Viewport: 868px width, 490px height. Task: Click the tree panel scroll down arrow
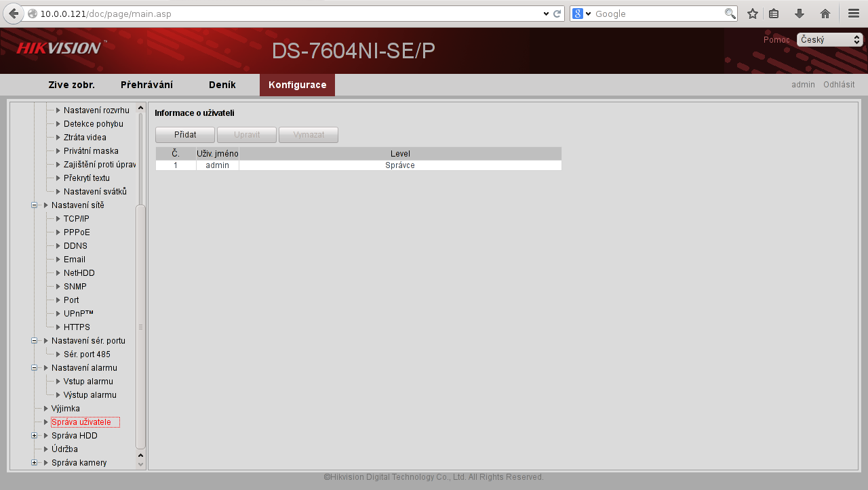tap(141, 464)
